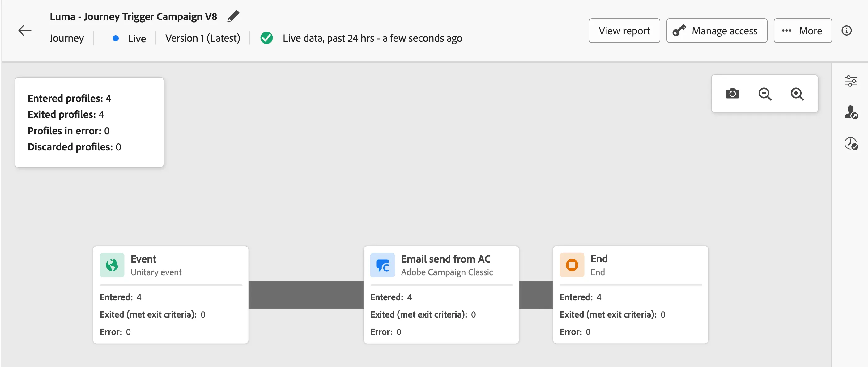Click the Live status indicator

click(x=130, y=38)
